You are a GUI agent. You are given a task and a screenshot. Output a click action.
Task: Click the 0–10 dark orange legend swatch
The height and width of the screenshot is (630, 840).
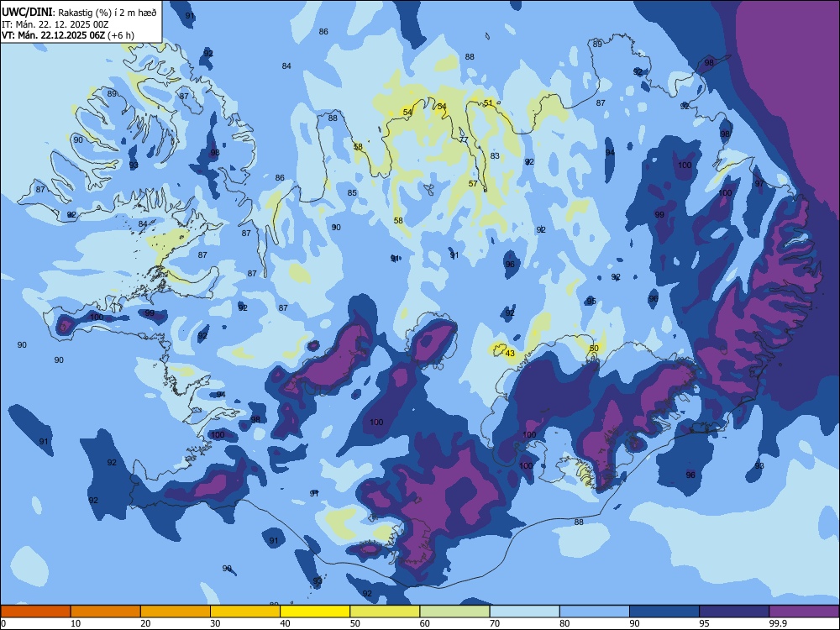click(35, 612)
